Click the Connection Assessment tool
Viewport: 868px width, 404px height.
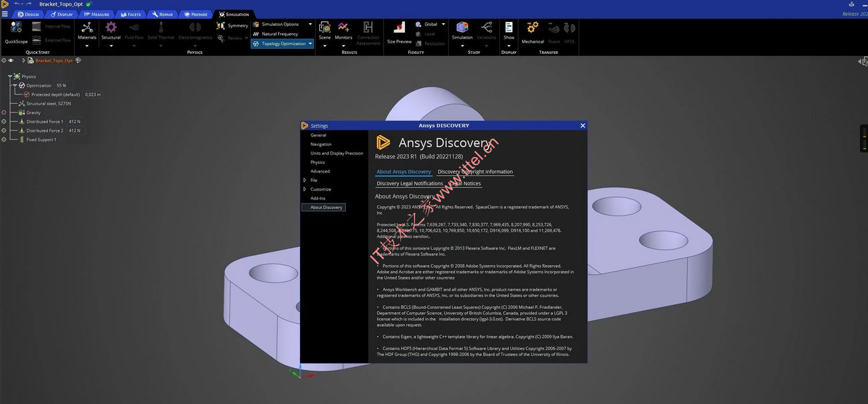coord(368,33)
